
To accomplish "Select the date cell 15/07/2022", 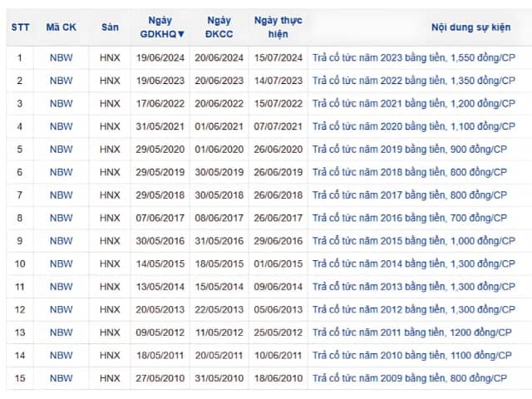I will point(278,103).
